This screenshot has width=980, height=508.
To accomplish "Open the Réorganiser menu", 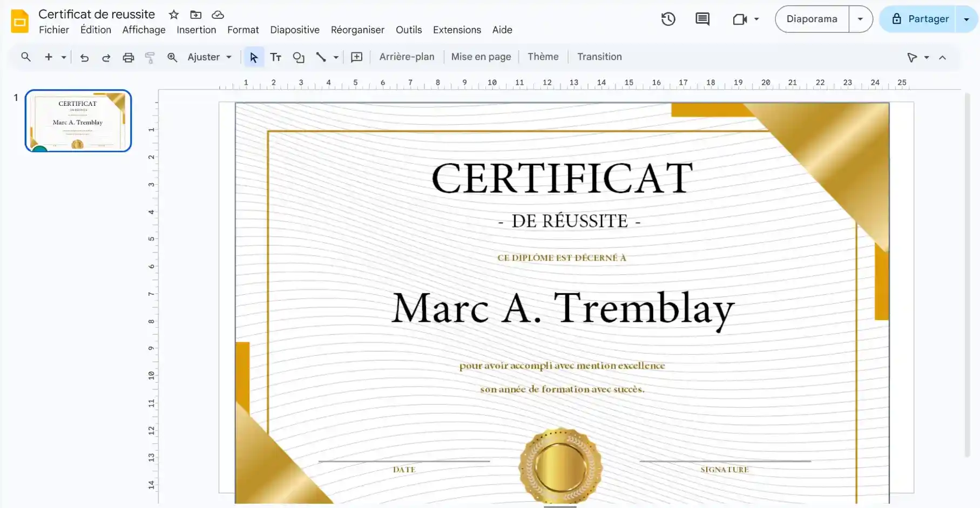I will coord(357,30).
